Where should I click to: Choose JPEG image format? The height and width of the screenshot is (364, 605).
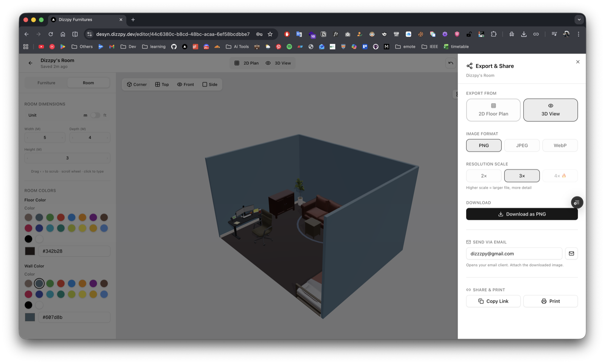point(522,146)
